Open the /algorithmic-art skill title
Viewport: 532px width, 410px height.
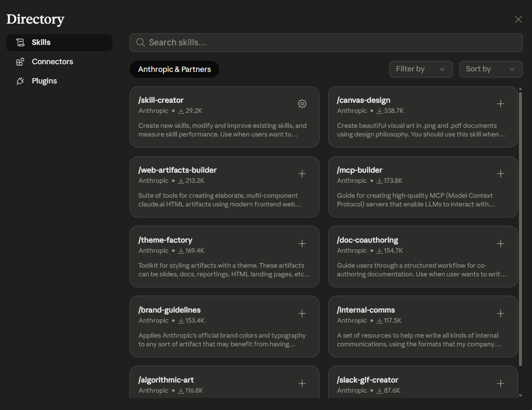(x=166, y=380)
